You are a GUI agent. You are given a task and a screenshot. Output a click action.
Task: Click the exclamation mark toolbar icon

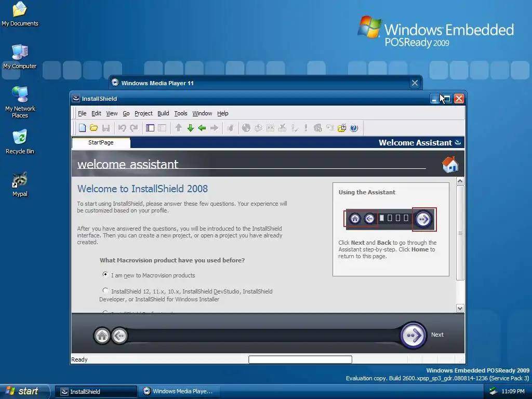305,128
